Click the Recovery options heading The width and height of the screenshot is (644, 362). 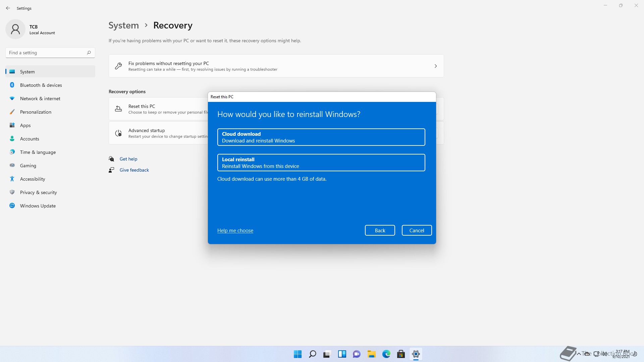pyautogui.click(x=127, y=92)
